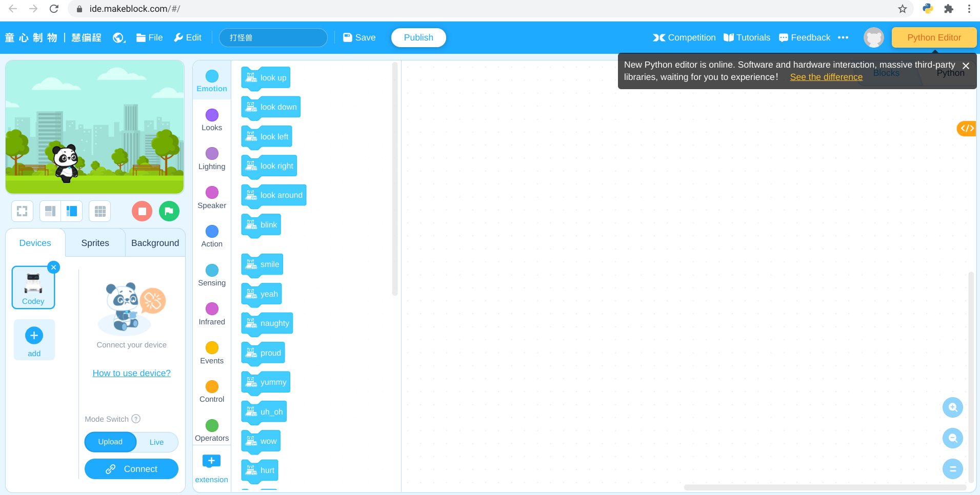Click the green flag run button
980x495 pixels.
coord(169,211)
